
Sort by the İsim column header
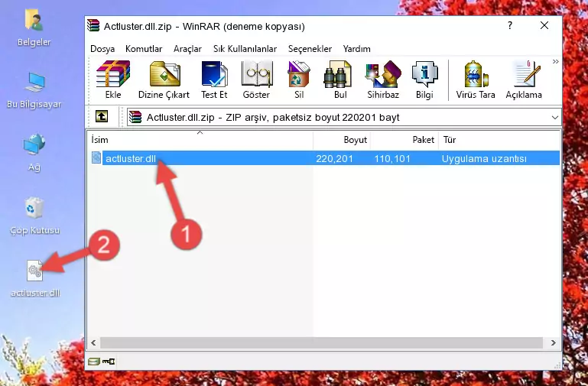tap(200, 140)
